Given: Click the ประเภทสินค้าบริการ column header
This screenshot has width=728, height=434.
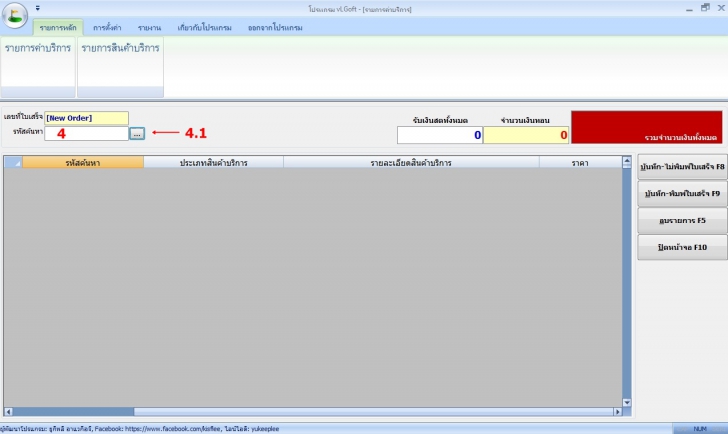Looking at the screenshot, I should [x=214, y=162].
